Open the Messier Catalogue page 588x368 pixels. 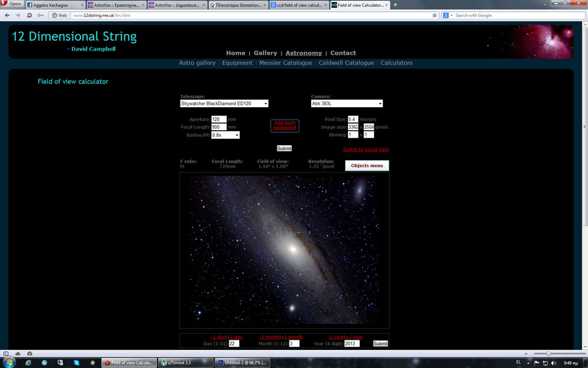(285, 63)
